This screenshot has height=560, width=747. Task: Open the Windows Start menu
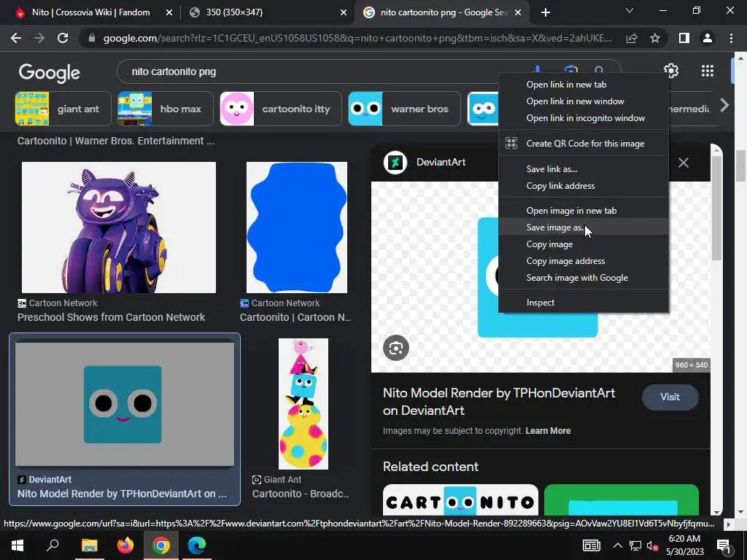click(18, 545)
